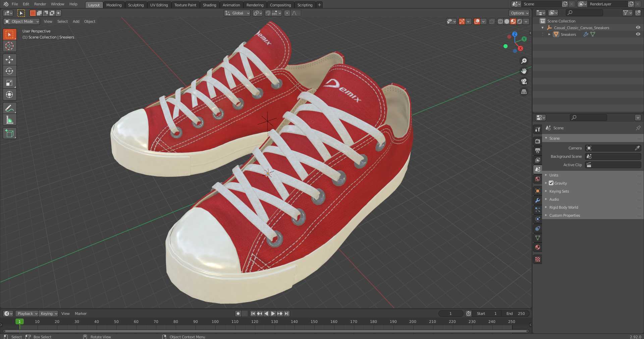Screen dimensions: 644x339
Task: Click the Camera eyedropper icon
Action: point(637,148)
